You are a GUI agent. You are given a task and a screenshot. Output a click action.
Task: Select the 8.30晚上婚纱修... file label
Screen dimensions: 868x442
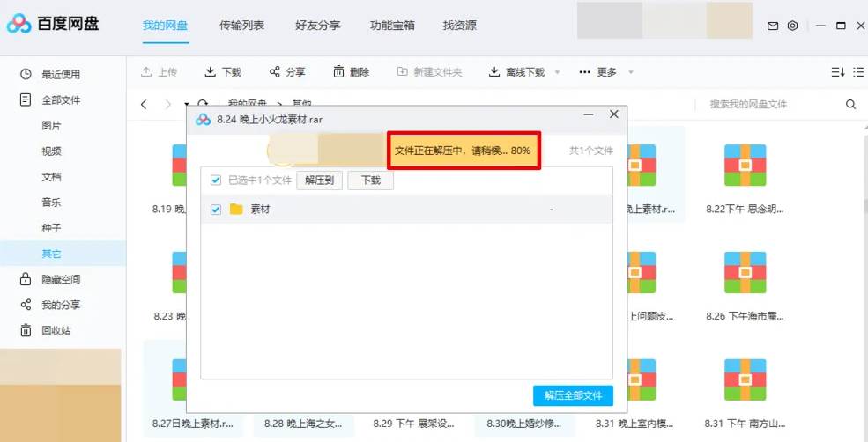(x=523, y=424)
